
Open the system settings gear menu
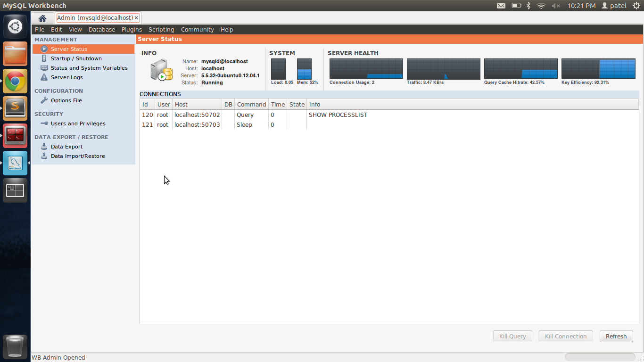pyautogui.click(x=636, y=6)
